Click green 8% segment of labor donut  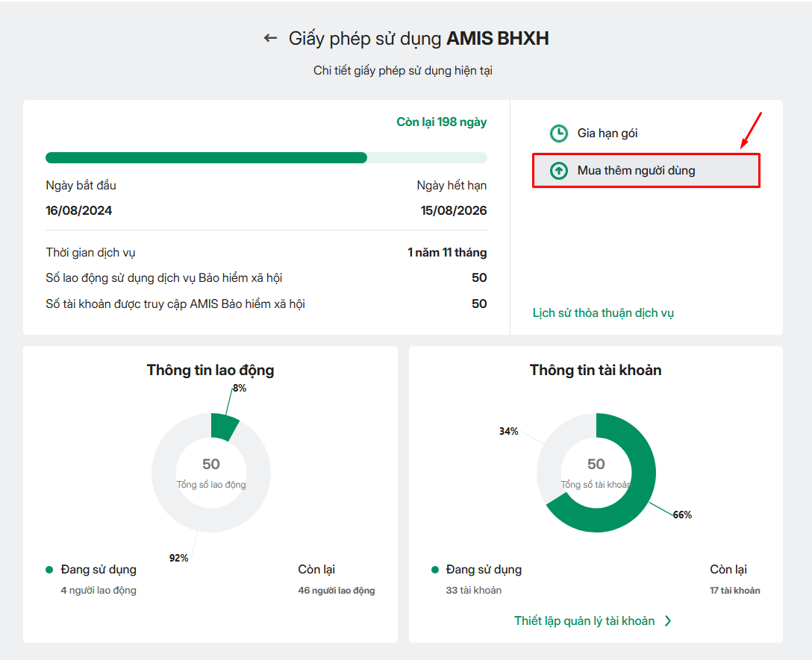[223, 427]
